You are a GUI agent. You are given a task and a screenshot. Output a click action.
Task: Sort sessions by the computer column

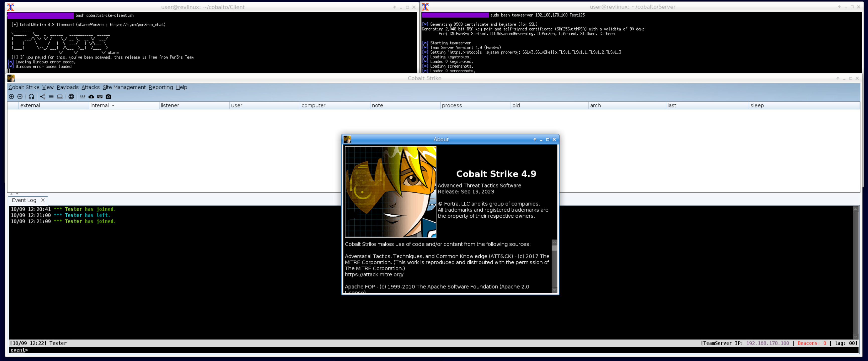click(335, 105)
